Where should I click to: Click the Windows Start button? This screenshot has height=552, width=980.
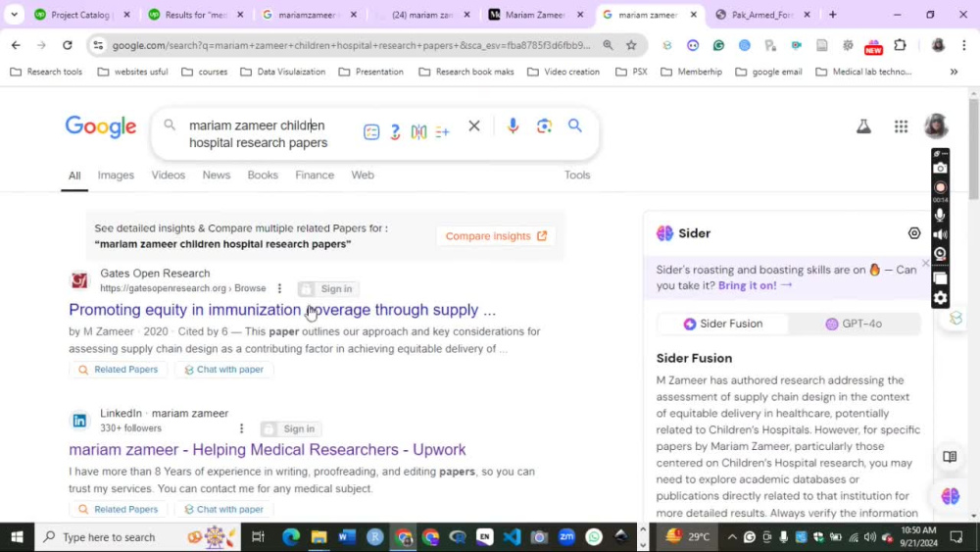(17, 537)
